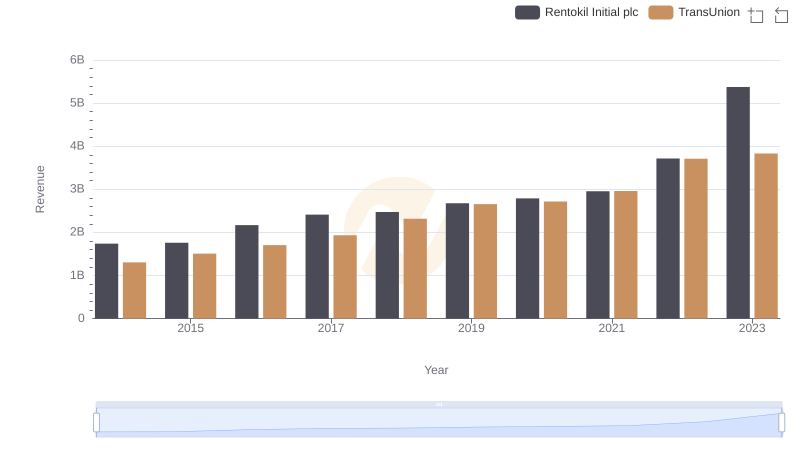Click the 3B y-axis label
Viewport: 800px width, 461px height.
click(x=77, y=189)
